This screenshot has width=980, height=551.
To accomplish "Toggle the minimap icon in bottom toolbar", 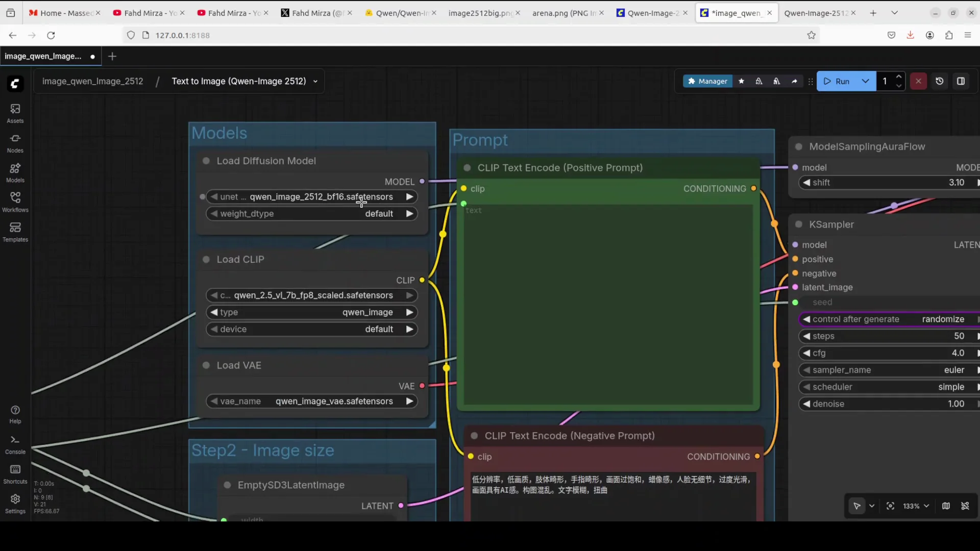I will point(946,506).
